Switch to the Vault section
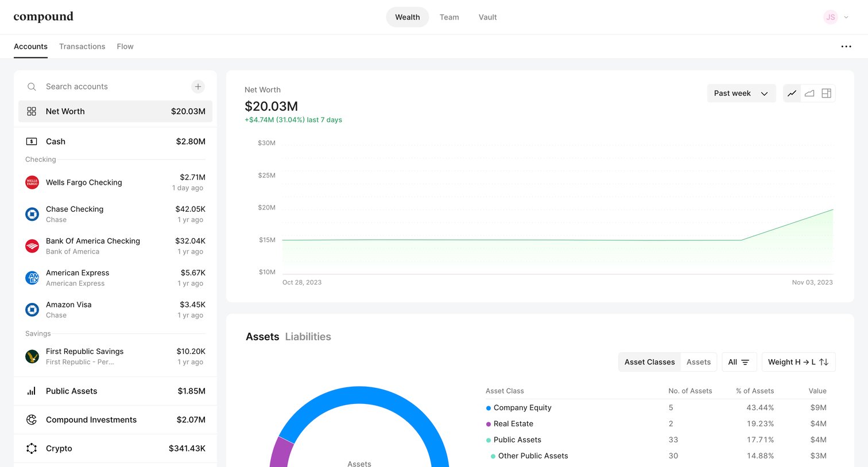Image resolution: width=868 pixels, height=467 pixels. coord(488,17)
